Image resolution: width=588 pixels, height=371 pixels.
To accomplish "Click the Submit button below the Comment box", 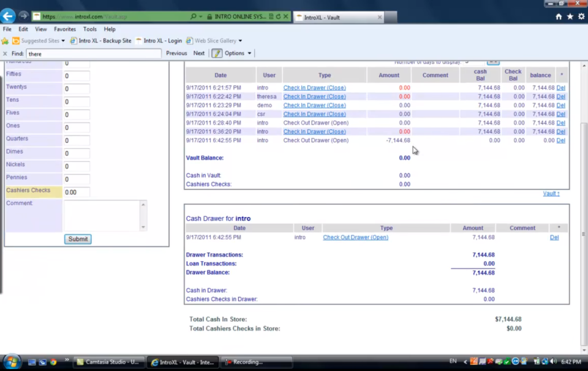I will tap(78, 239).
